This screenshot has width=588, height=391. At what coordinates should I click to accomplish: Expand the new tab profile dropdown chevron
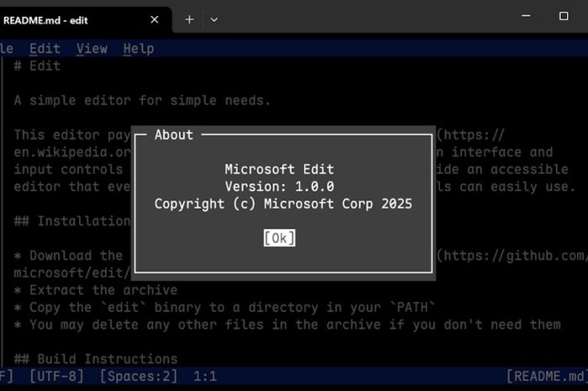pyautogui.click(x=214, y=19)
